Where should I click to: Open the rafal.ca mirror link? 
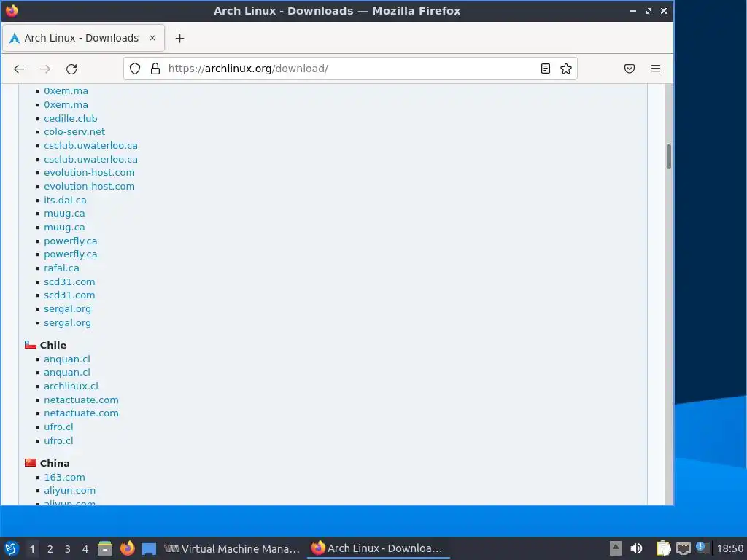pos(61,268)
